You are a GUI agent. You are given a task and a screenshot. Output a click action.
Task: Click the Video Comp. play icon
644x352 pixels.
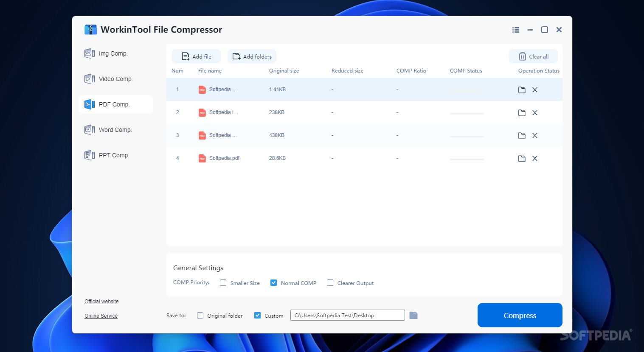90,79
